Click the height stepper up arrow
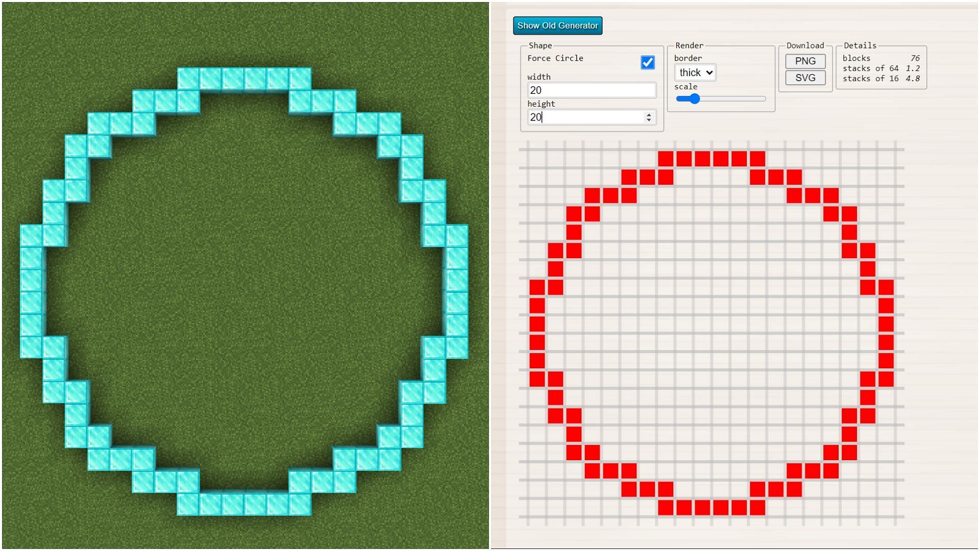This screenshot has width=980, height=551. pyautogui.click(x=649, y=114)
